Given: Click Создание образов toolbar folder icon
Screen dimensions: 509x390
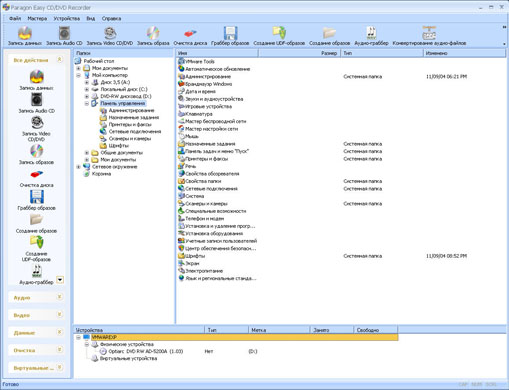Looking at the screenshot, I should coord(329,36).
